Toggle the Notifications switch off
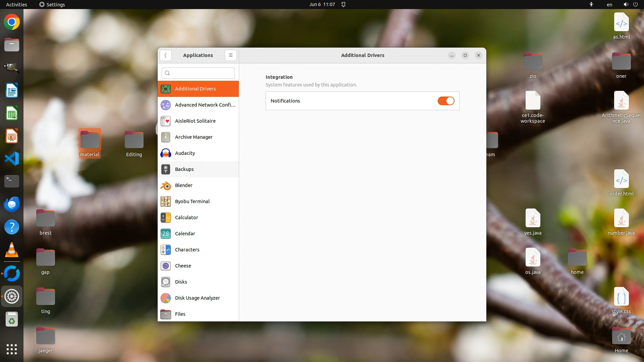 click(446, 101)
